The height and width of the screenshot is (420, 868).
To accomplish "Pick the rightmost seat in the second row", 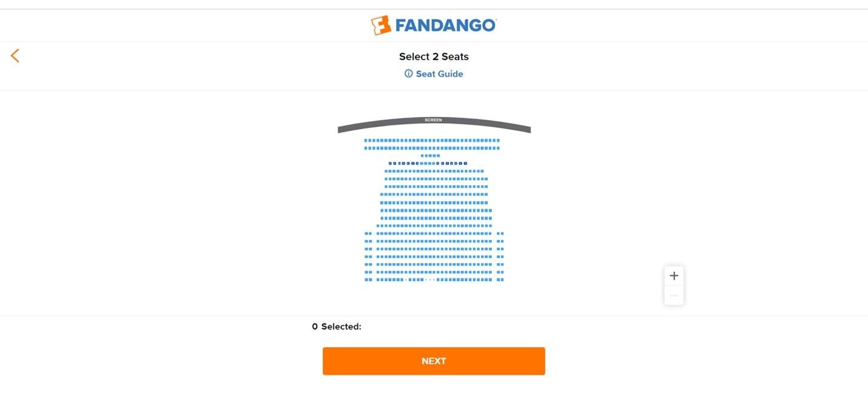I will tap(498, 148).
